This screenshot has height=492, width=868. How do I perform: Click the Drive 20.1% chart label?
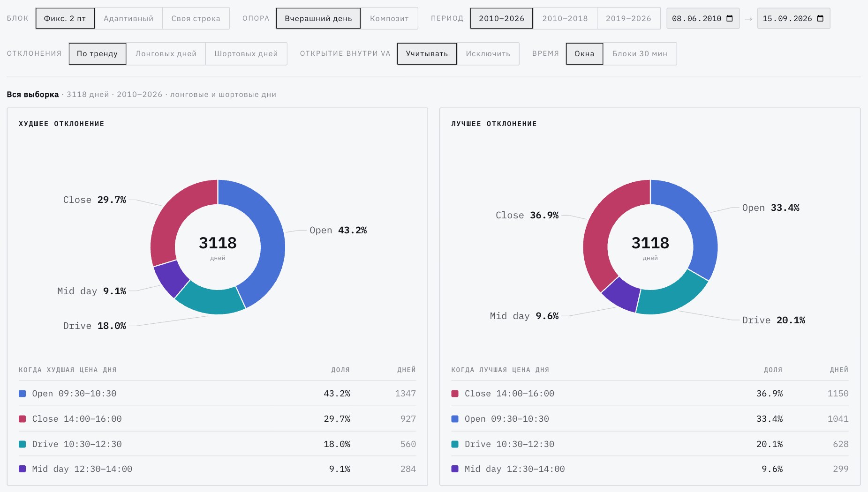pyautogui.click(x=774, y=320)
